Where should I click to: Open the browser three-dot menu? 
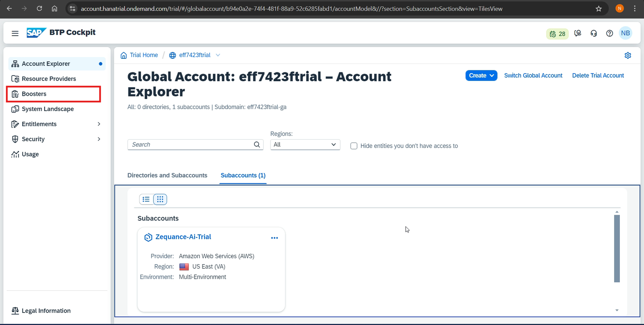[x=635, y=8]
